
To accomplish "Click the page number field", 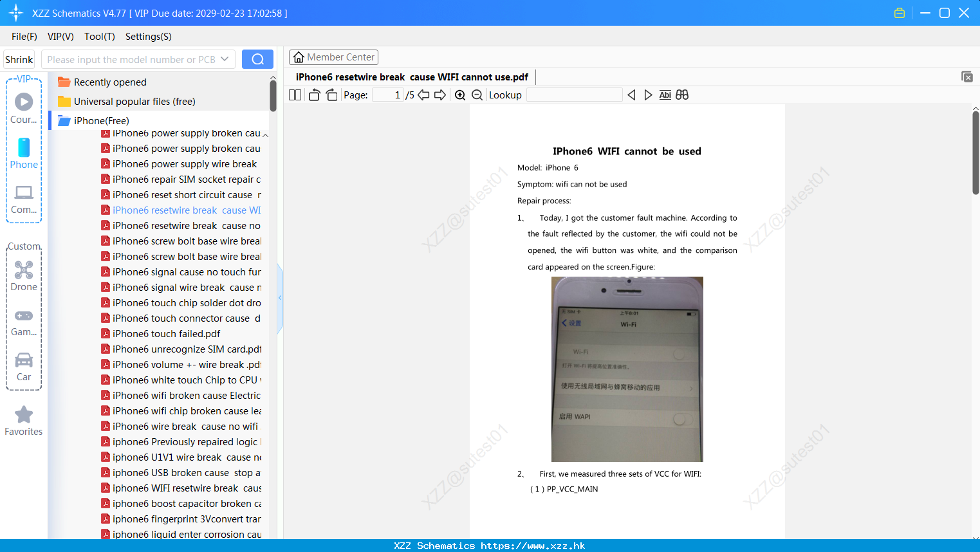I will click(x=388, y=95).
